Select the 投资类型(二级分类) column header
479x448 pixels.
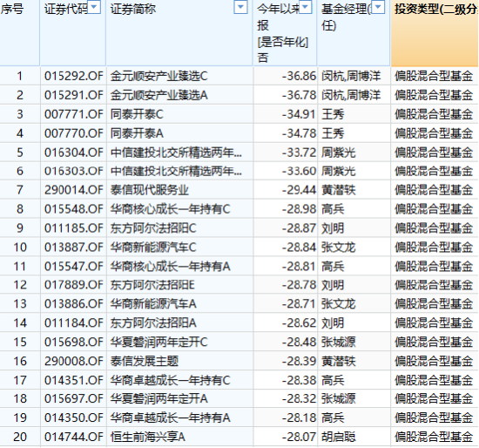[x=435, y=33]
